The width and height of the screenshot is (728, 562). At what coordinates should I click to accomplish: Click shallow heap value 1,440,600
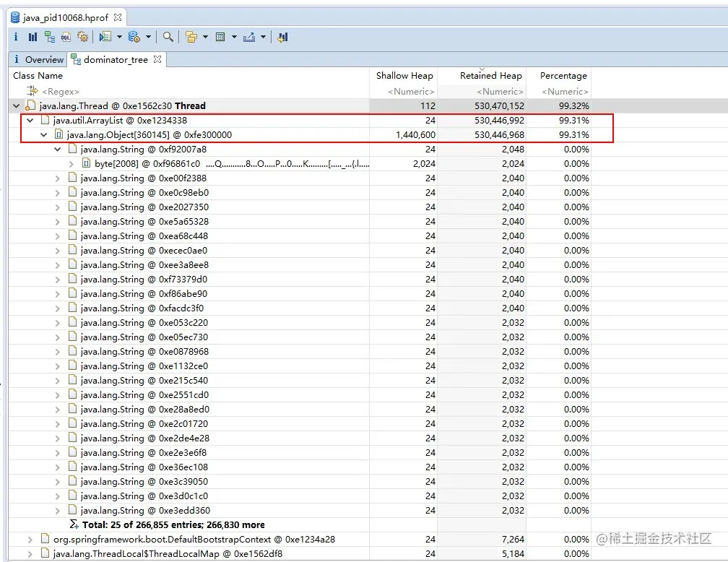(x=415, y=134)
